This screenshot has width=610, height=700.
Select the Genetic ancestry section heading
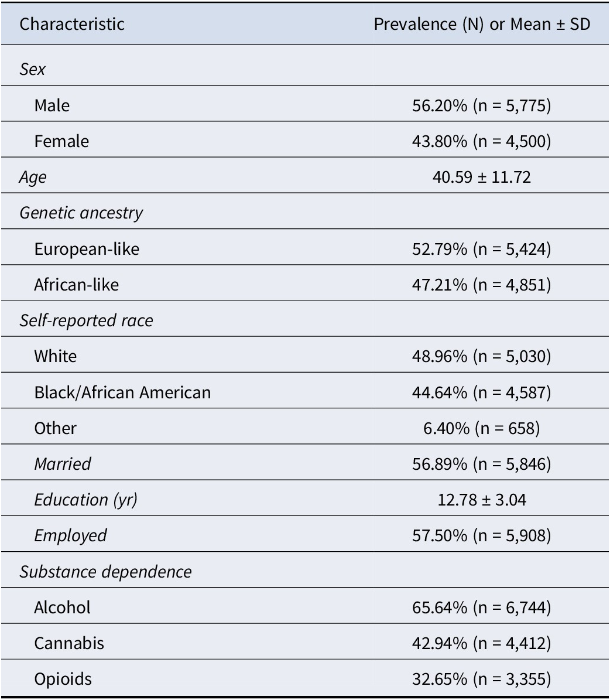coord(81,213)
